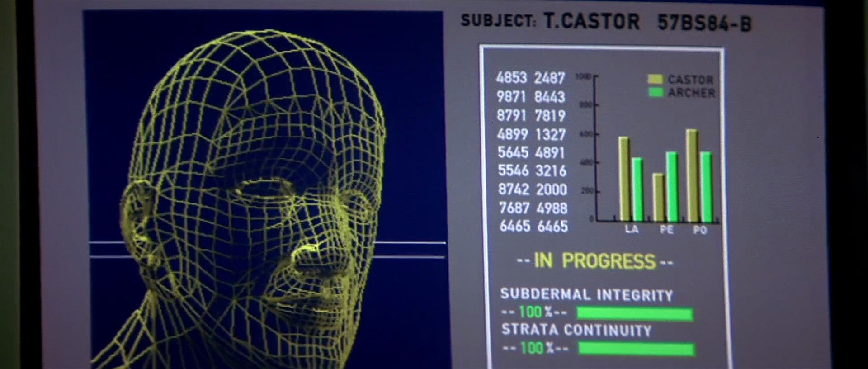868x369 pixels.
Task: Click the "IN PROGRESS" status text
Action: click(x=594, y=261)
